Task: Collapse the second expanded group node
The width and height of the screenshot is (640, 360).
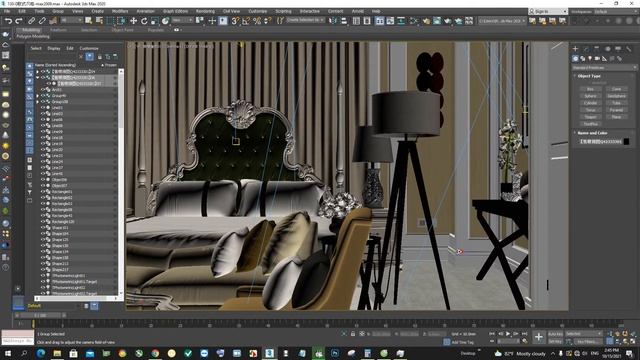Action: (38, 78)
